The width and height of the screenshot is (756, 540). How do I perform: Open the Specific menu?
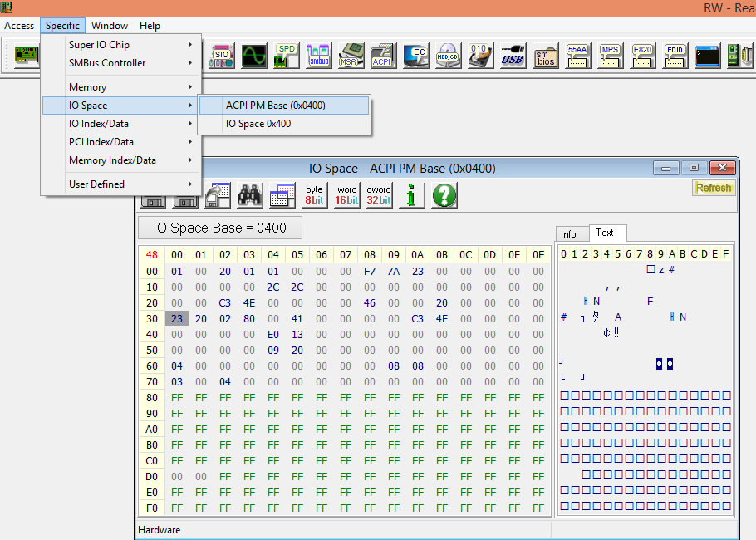(x=62, y=26)
